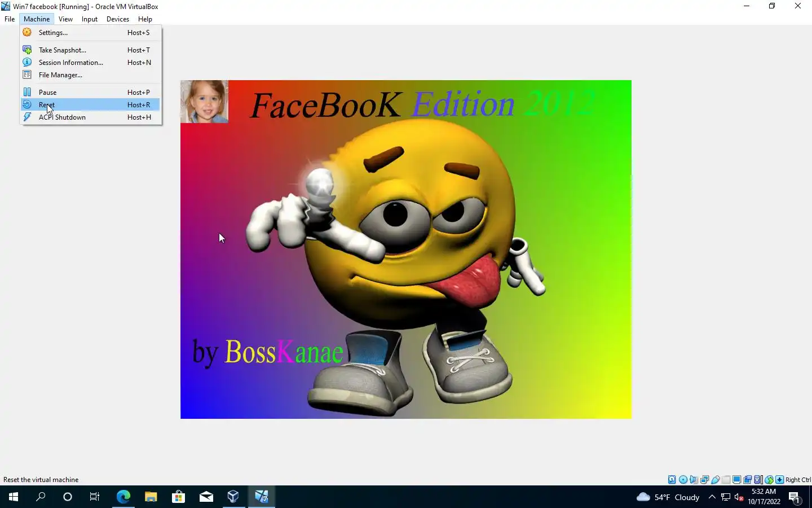The height and width of the screenshot is (508, 812).
Task: Show hidden system tray icons
Action: pyautogui.click(x=712, y=497)
